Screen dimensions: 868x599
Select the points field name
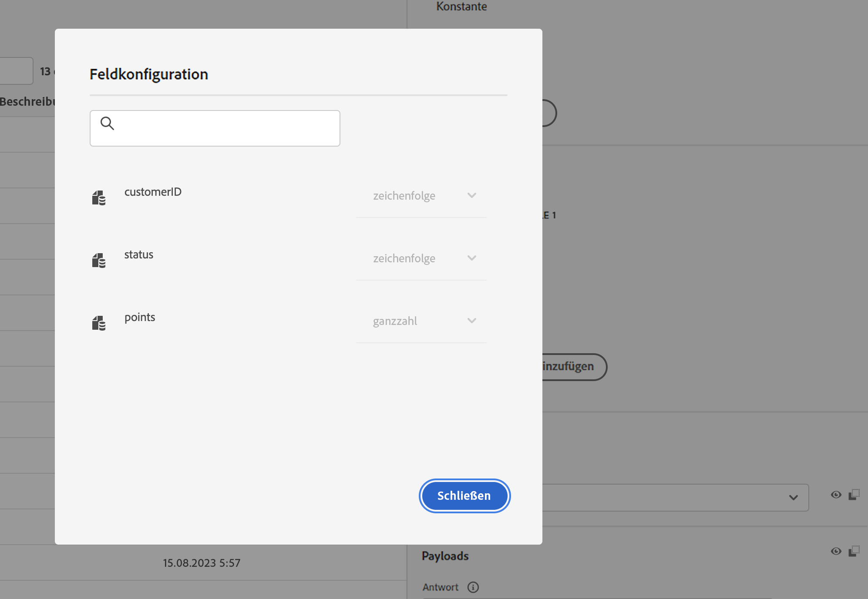tap(140, 317)
